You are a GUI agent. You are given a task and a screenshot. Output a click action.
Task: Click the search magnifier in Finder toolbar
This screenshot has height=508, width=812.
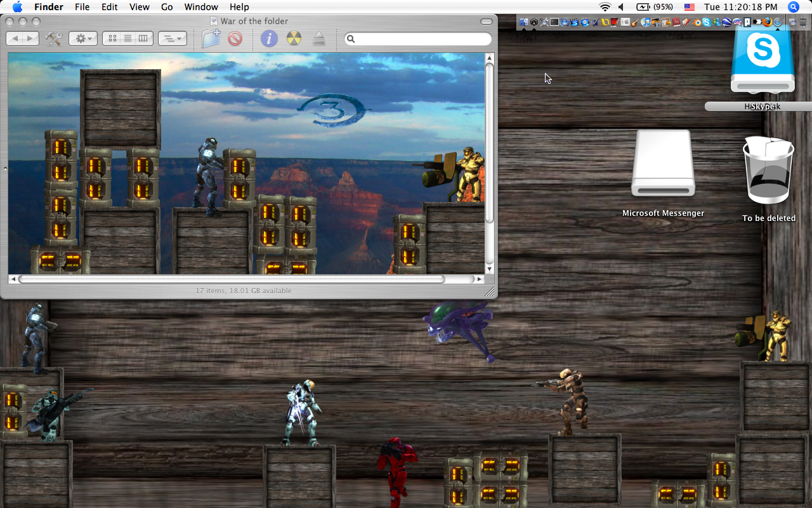tap(351, 39)
